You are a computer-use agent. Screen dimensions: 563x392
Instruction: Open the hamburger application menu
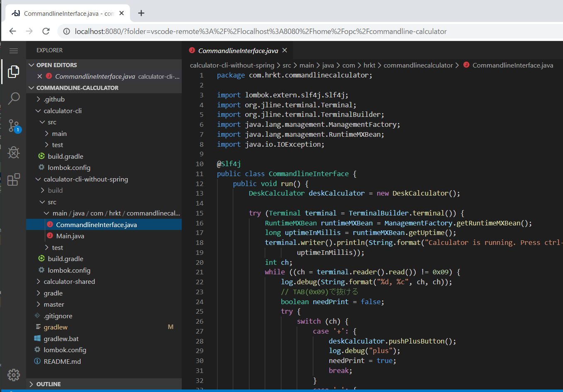[13, 51]
